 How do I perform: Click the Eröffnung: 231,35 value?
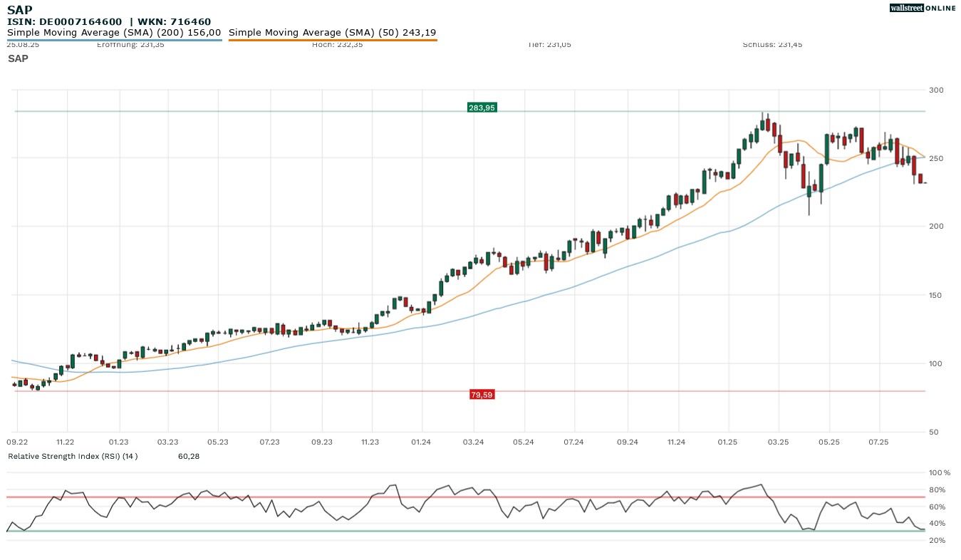click(x=130, y=44)
